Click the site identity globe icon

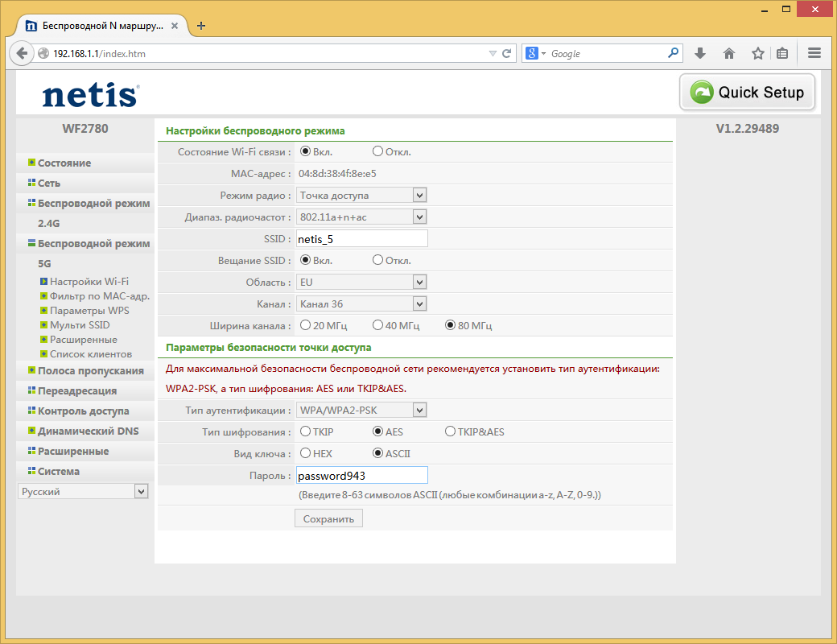(43, 53)
